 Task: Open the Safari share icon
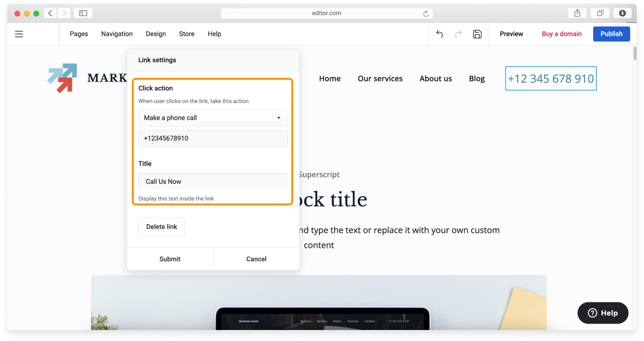[578, 13]
